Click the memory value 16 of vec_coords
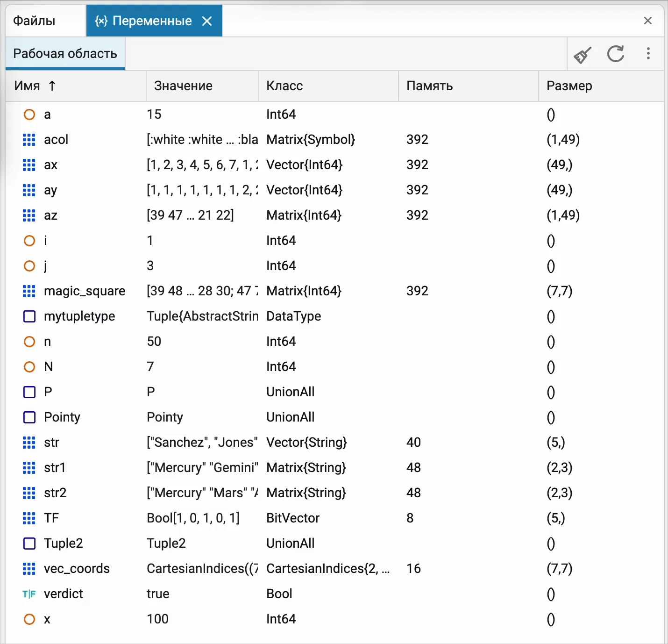 413,569
